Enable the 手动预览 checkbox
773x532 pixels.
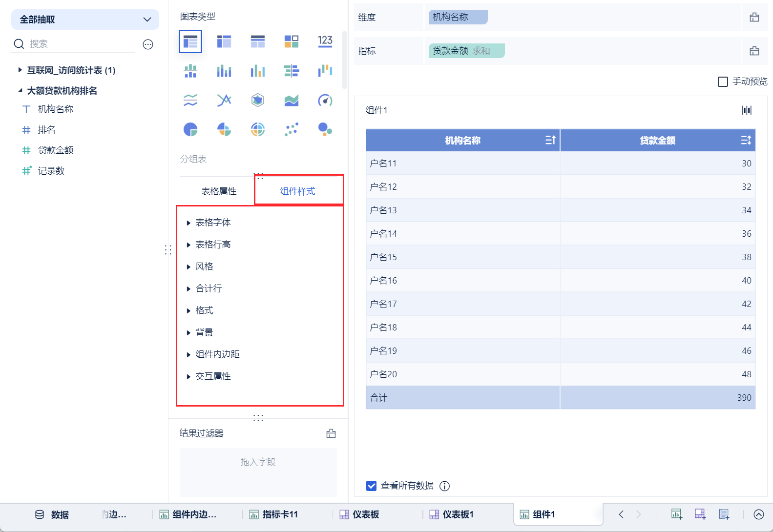point(723,82)
